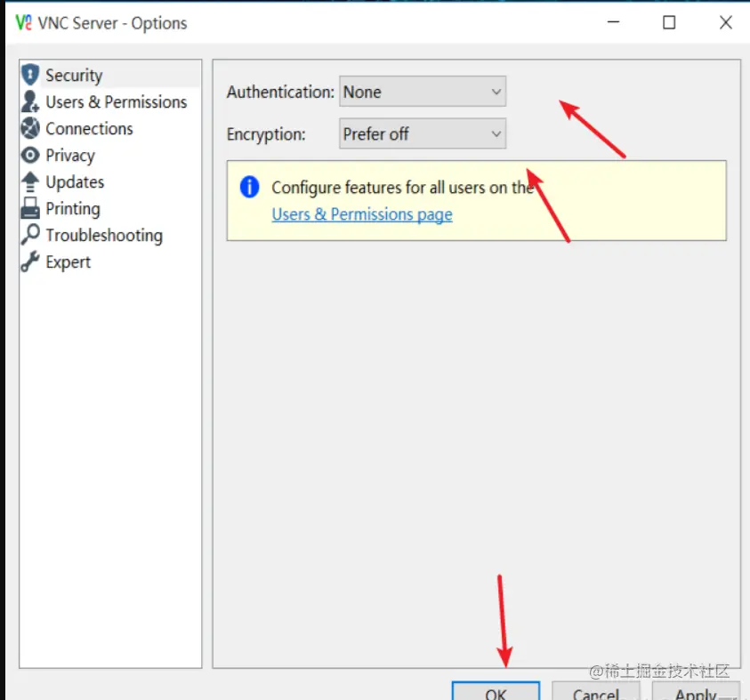The width and height of the screenshot is (750, 700).
Task: Click the Updates arrow icon
Action: point(30,181)
